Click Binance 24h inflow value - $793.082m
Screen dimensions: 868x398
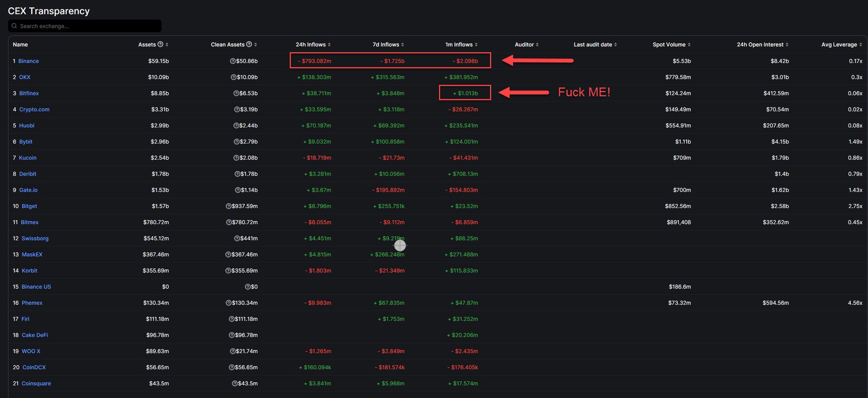point(314,61)
